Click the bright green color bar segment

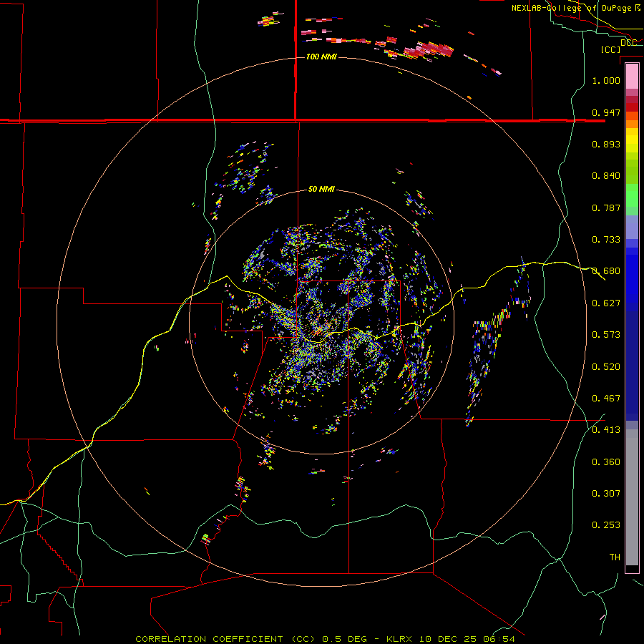pyautogui.click(x=632, y=195)
